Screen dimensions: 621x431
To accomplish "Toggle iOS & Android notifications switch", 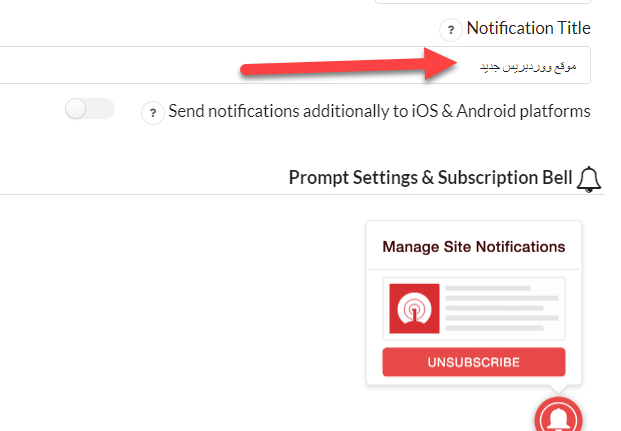I will (x=90, y=109).
